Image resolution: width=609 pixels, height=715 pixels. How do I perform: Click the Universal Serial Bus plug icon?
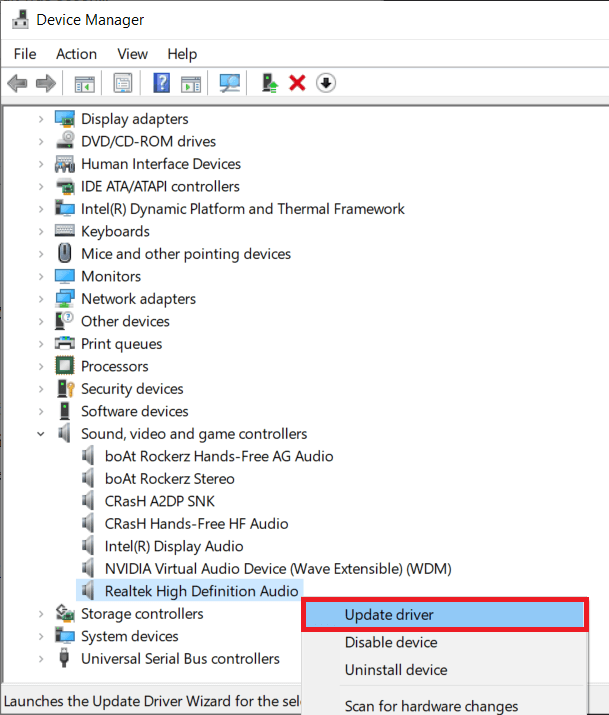pos(64,658)
